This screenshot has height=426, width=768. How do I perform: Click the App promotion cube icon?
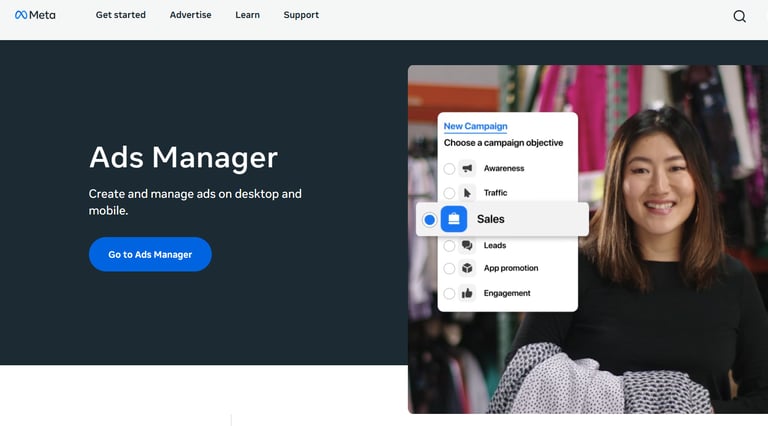[467, 268]
